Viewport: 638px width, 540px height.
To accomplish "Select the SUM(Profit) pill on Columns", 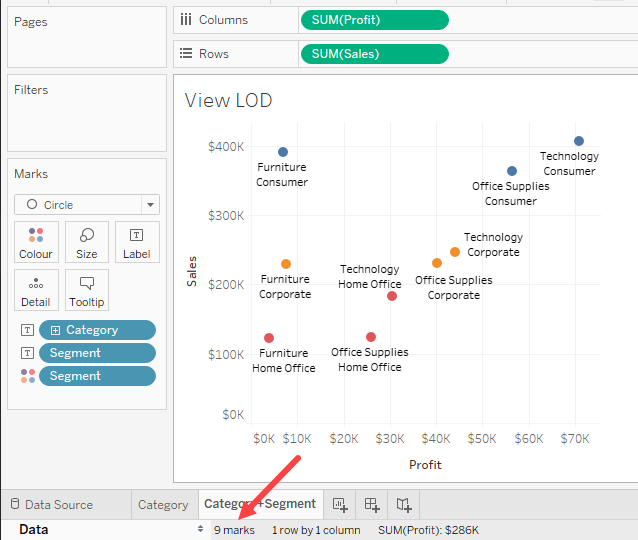I will point(374,20).
